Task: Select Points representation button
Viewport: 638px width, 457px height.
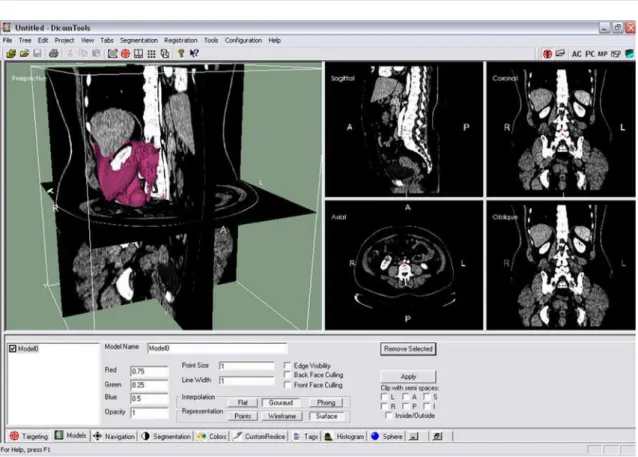Action: 243,416
